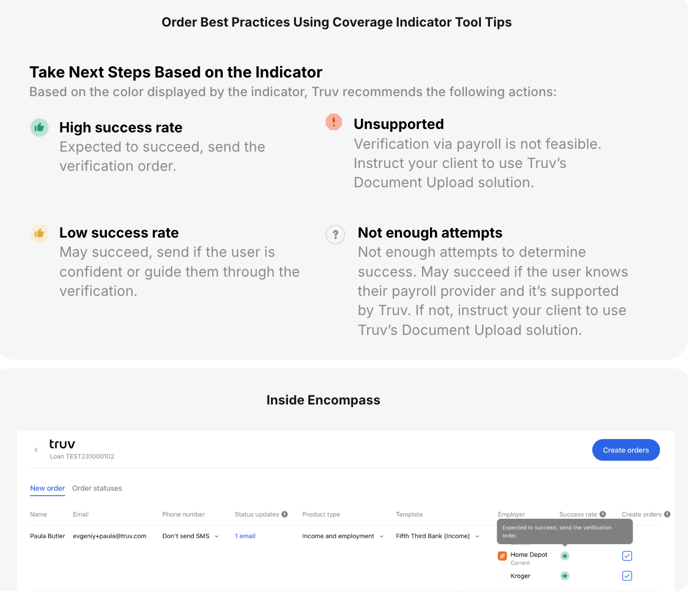688x594 pixels.
Task: Click the Not enough attempts question mark icon
Action: click(x=335, y=234)
